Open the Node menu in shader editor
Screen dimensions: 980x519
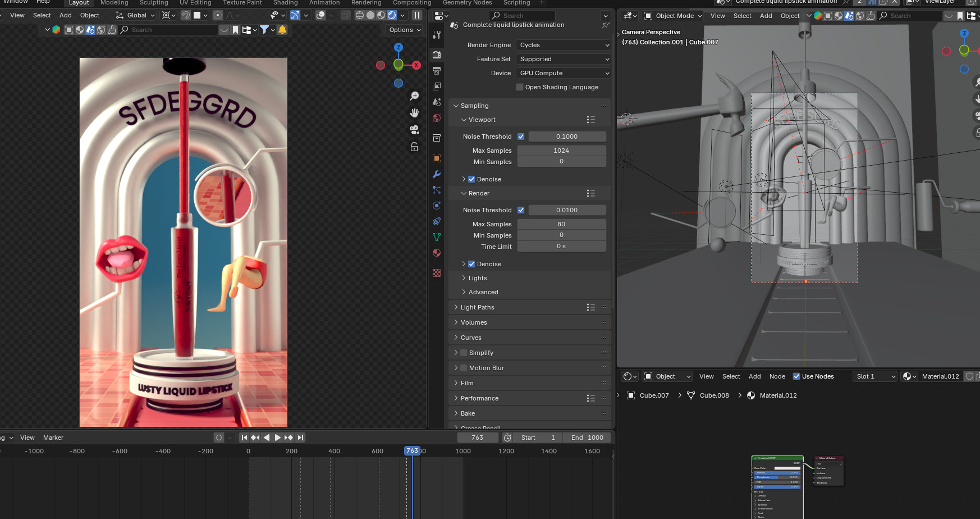coord(777,376)
